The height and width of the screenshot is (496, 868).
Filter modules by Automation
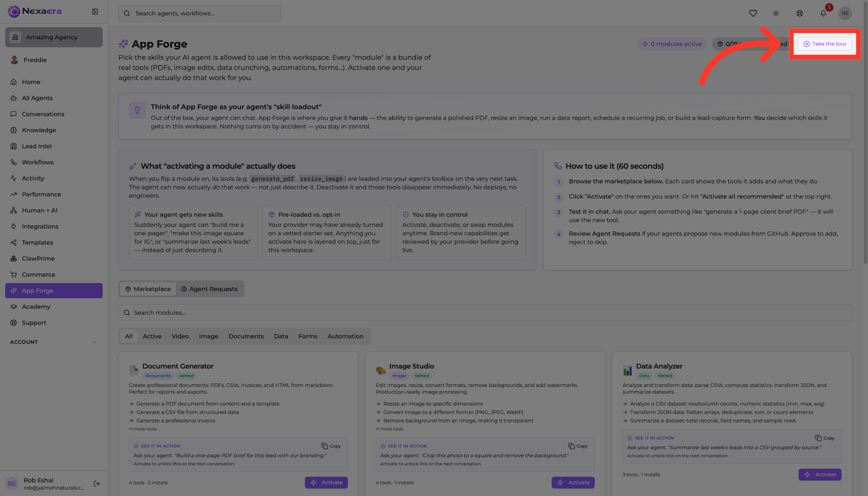(x=345, y=336)
